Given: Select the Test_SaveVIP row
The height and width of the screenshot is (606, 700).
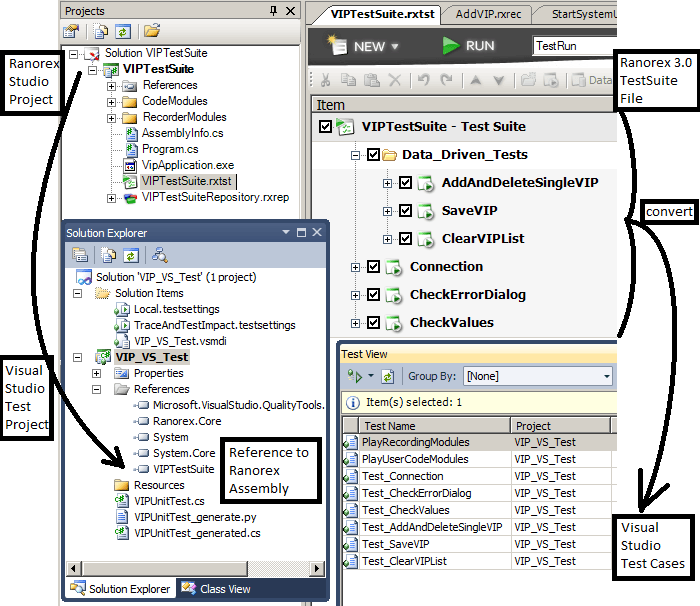Looking at the screenshot, I should [x=479, y=544].
